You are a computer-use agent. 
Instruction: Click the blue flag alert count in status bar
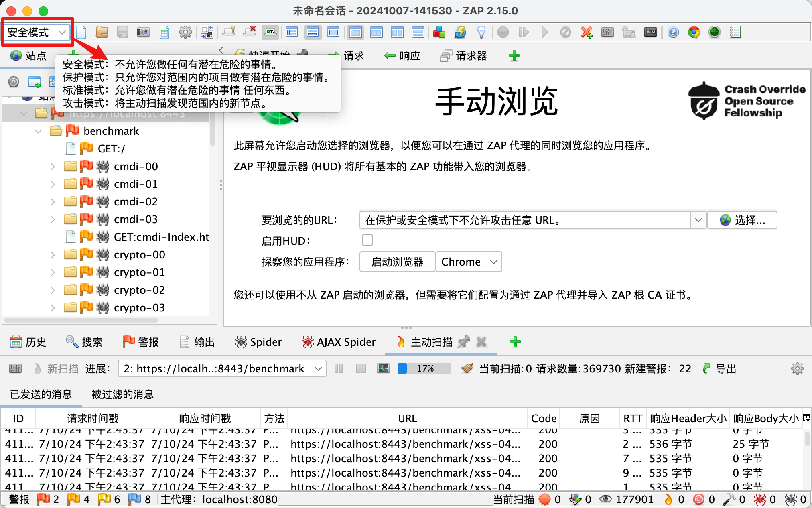tap(140, 499)
